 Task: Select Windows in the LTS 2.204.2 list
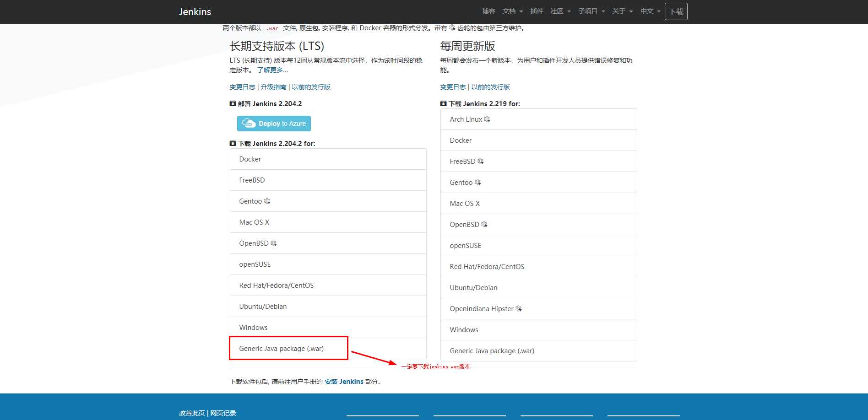[x=328, y=328]
